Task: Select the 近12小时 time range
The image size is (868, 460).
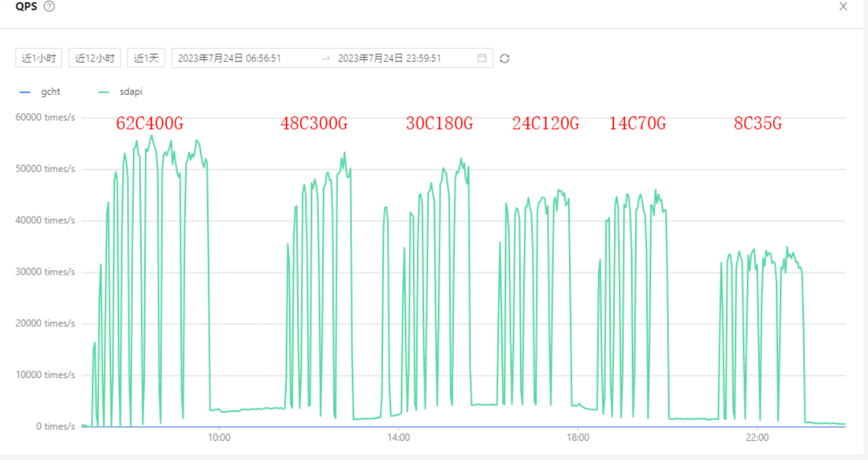Action: point(95,58)
